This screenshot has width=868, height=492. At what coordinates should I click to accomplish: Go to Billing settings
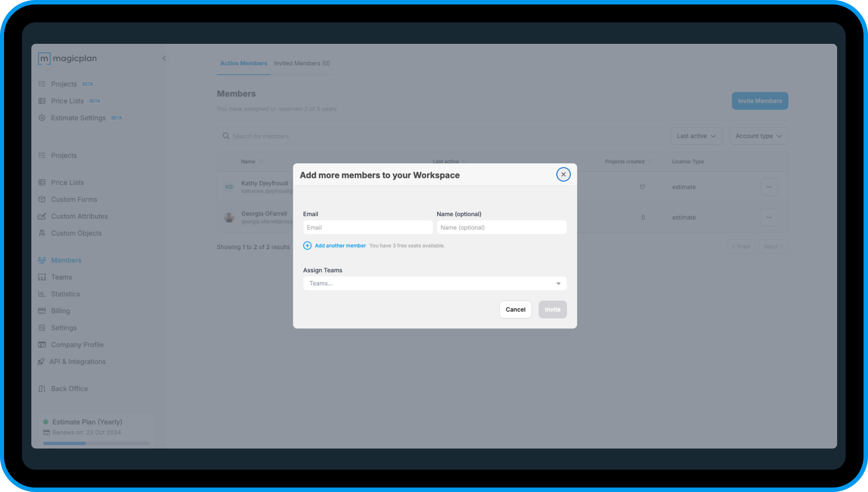(60, 310)
